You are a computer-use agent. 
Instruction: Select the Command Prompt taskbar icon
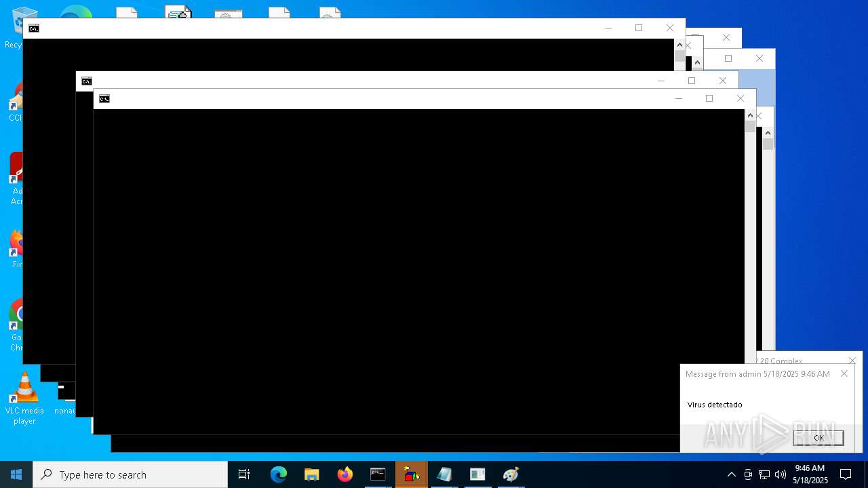pos(378,474)
